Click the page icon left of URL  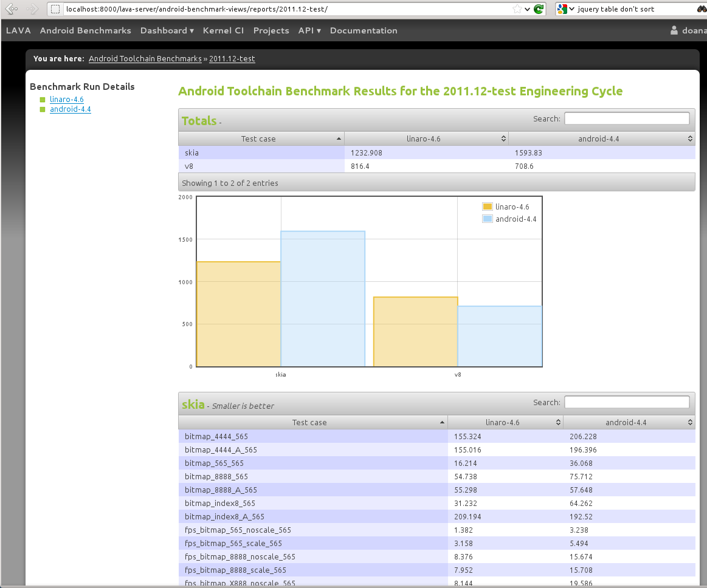[x=55, y=9]
